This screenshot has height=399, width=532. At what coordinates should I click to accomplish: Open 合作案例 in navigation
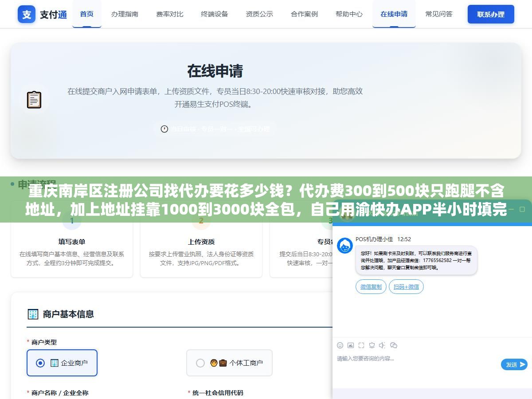(x=304, y=14)
